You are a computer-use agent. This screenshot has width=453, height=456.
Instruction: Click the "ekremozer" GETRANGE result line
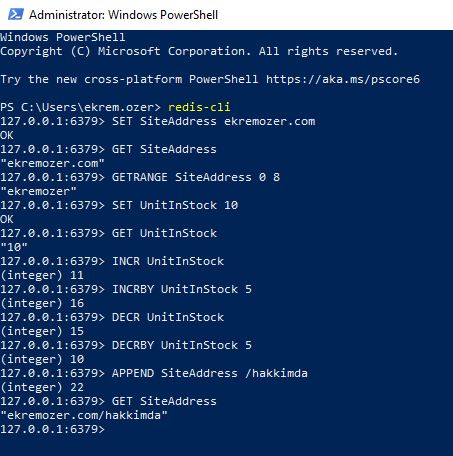pyautogui.click(x=38, y=191)
